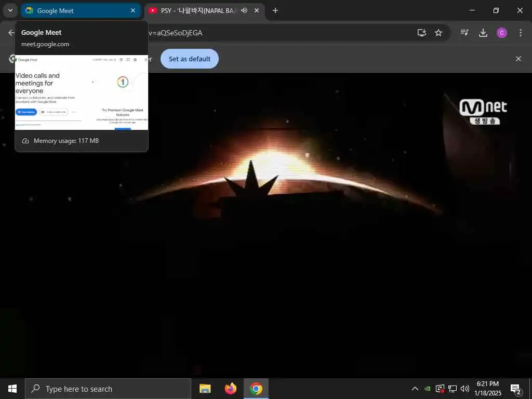Open the Chrome downloads icon
The image size is (532, 399).
pos(483,33)
